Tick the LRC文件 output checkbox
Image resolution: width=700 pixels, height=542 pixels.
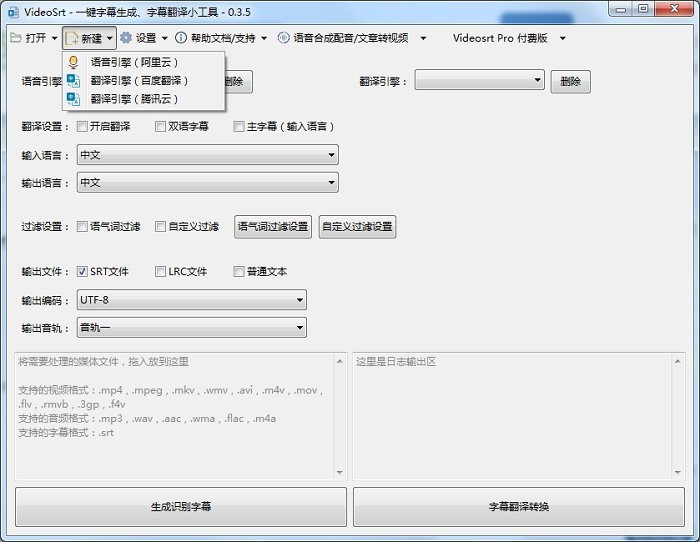(x=160, y=271)
